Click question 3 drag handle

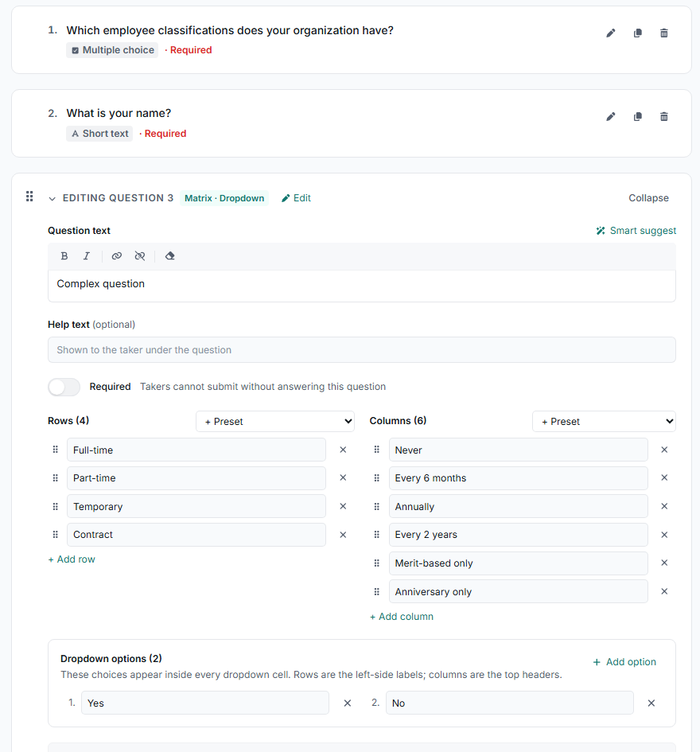click(29, 196)
